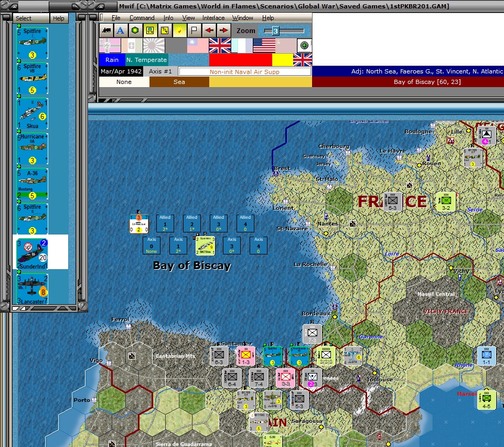
Task: Click the red right arrow icon
Action: point(224,30)
